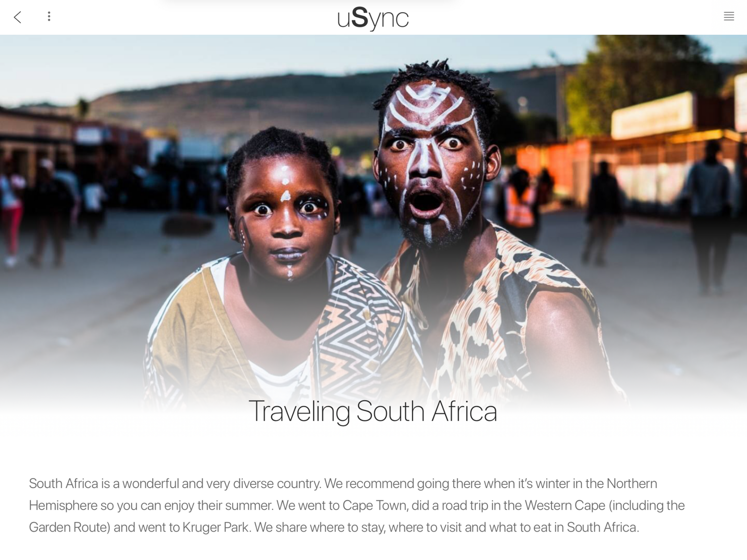Viewport: 747px width, 560px height.
Task: Click the blurred shop sign at right
Action: [x=652, y=116]
